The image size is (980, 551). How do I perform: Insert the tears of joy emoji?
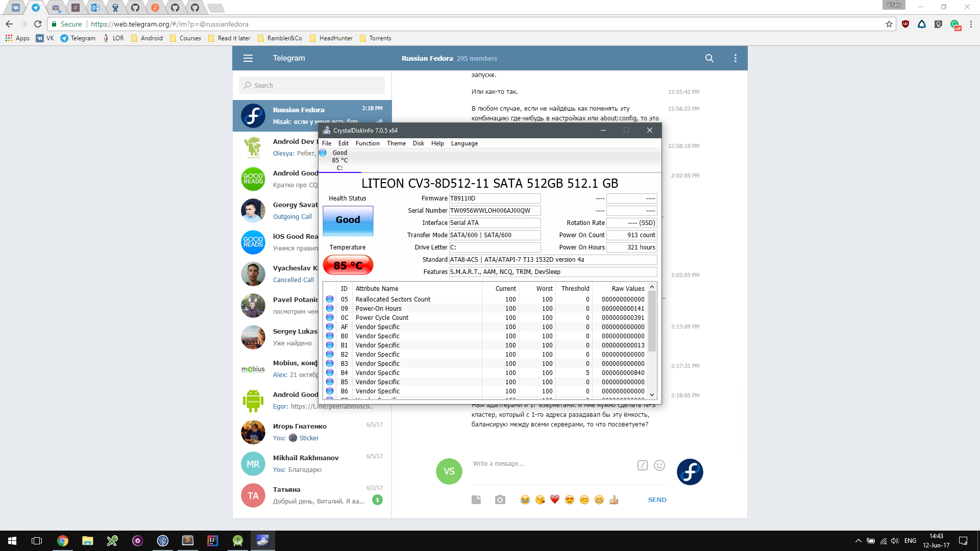(525, 499)
